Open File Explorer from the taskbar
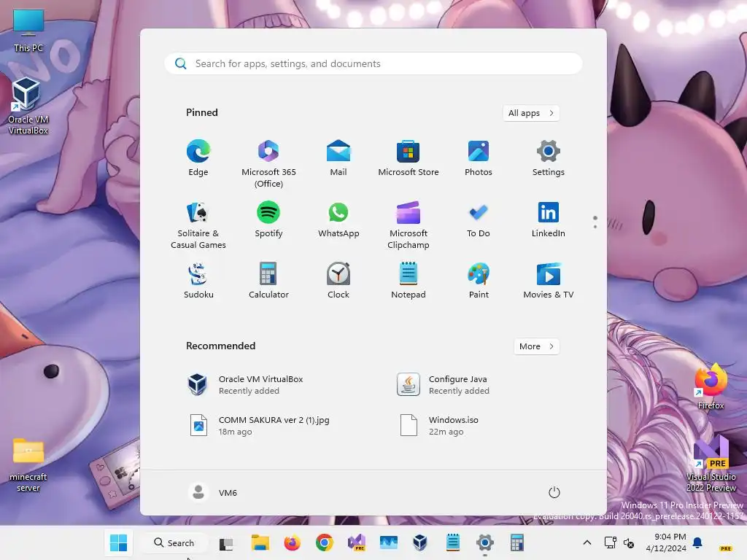The width and height of the screenshot is (747, 560). pos(260,542)
